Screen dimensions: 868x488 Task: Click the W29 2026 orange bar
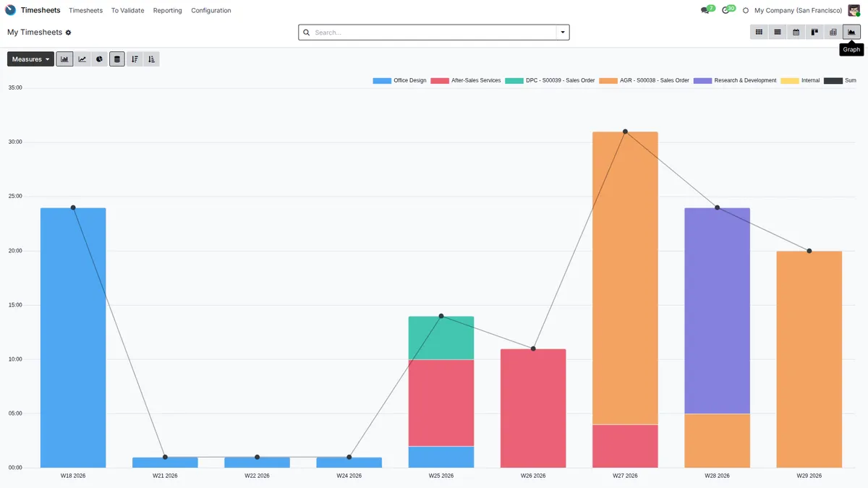coord(809,359)
